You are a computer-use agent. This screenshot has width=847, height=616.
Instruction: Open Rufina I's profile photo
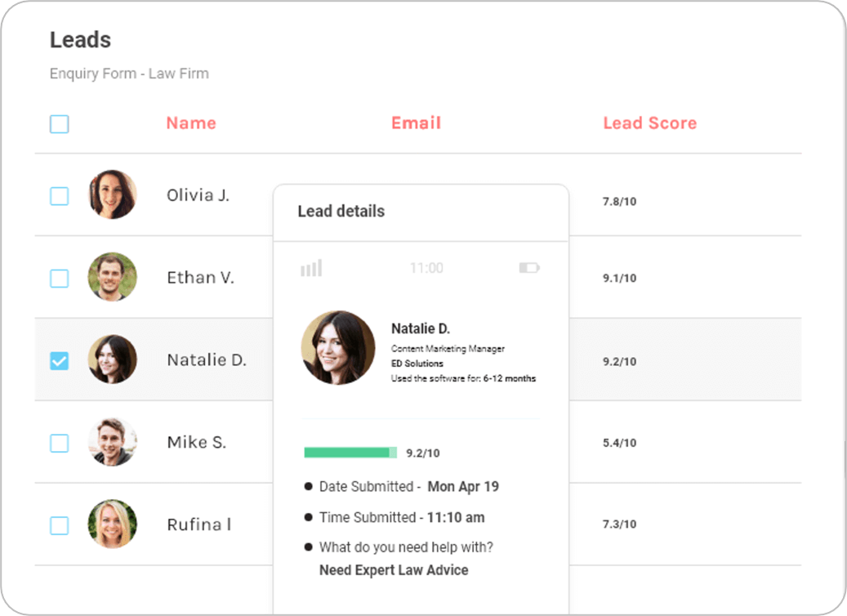113,524
